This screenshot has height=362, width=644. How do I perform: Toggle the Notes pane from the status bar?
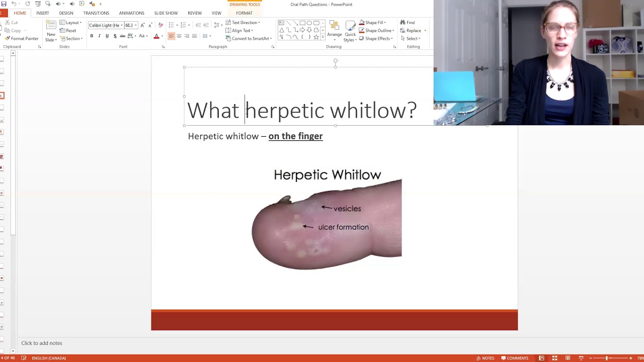(486, 358)
